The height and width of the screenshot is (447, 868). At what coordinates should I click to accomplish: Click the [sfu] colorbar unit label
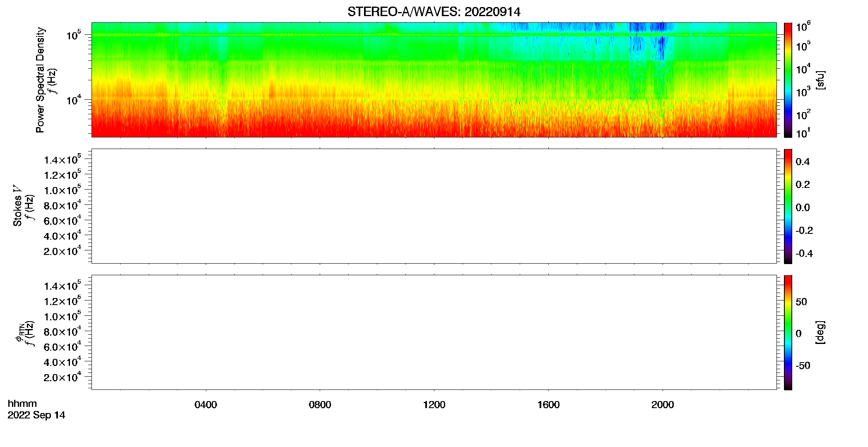coord(821,80)
